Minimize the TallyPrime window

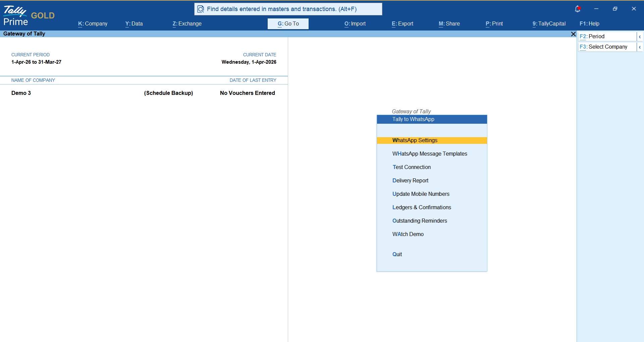pos(596,9)
